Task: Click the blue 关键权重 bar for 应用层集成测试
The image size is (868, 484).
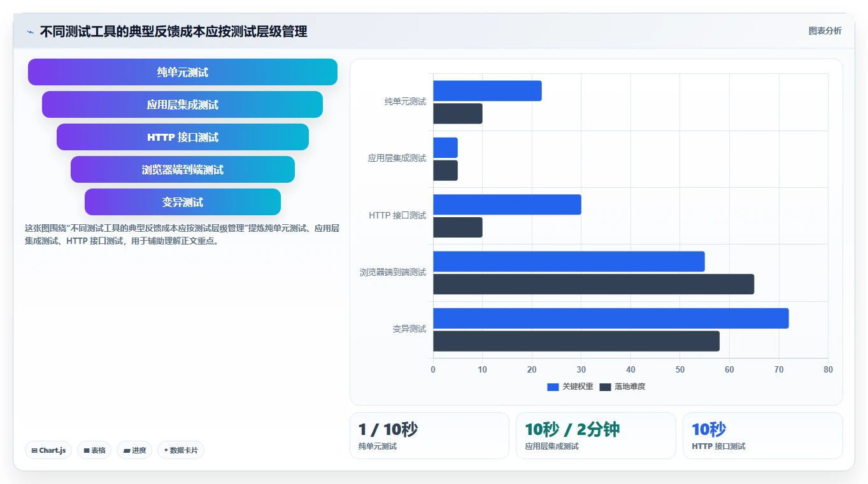Action: tap(445, 148)
